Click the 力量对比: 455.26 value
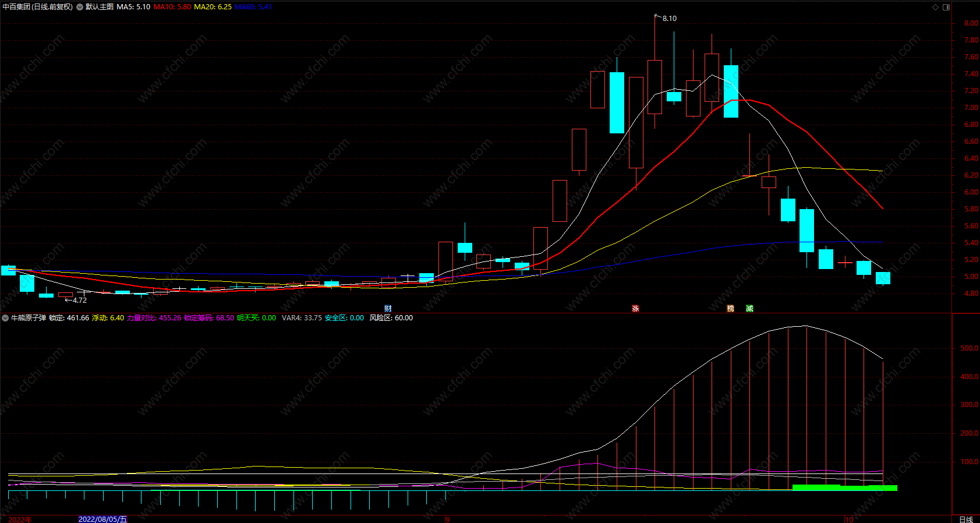 154,318
